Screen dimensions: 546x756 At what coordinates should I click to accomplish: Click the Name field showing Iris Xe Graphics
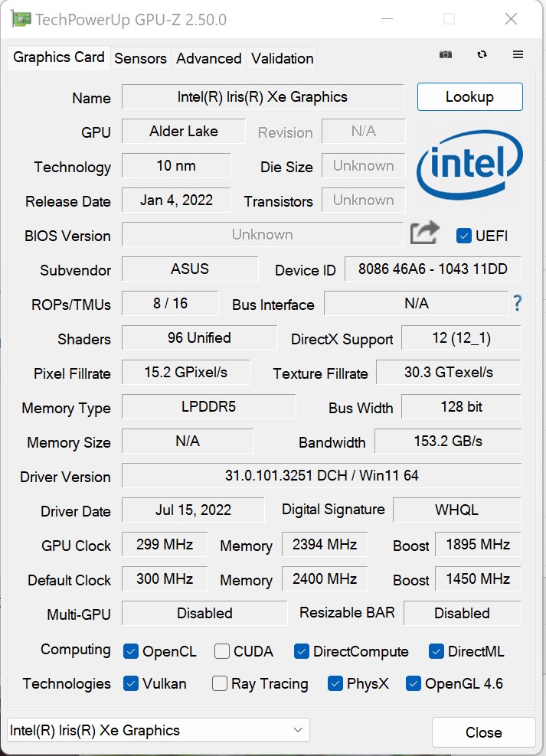(x=263, y=97)
